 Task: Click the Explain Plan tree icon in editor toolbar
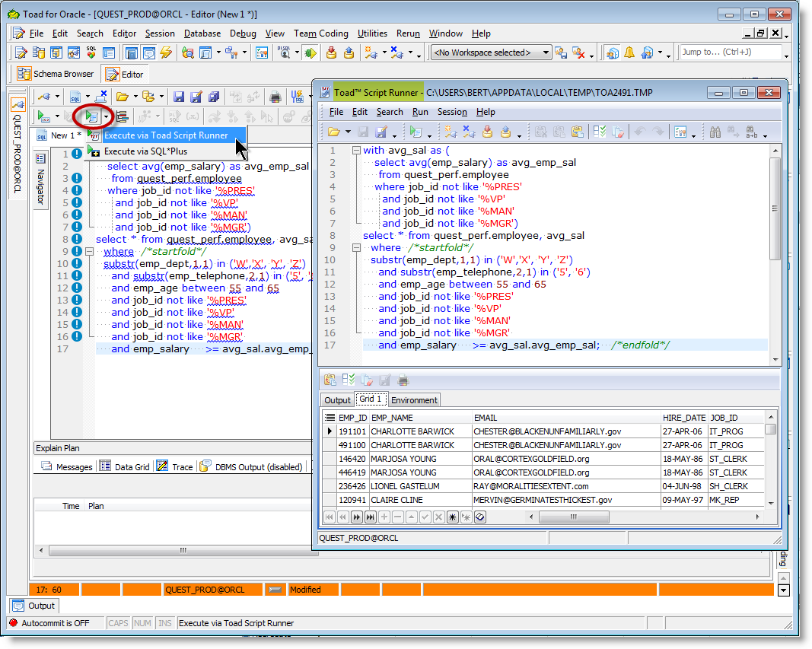(123, 116)
